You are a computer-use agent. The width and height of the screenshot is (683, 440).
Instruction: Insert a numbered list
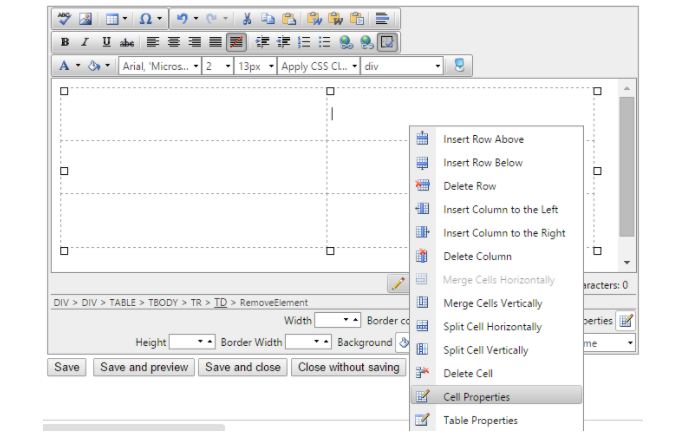tap(304, 42)
